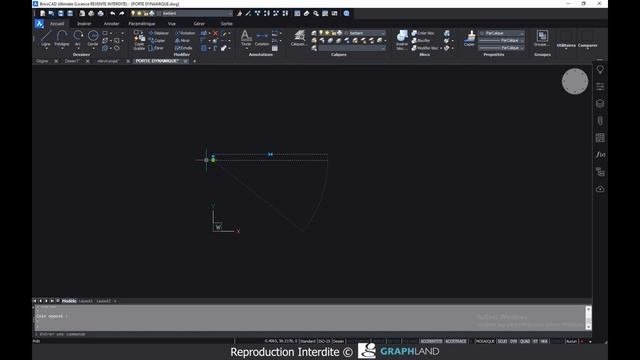Toggle RT in the status bar
This screenshot has height=360, width=640.
[x=535, y=341]
